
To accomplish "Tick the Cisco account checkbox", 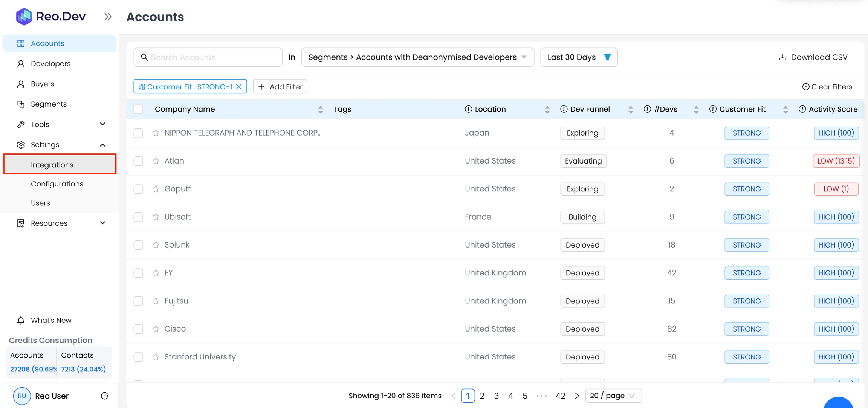I will 138,329.
